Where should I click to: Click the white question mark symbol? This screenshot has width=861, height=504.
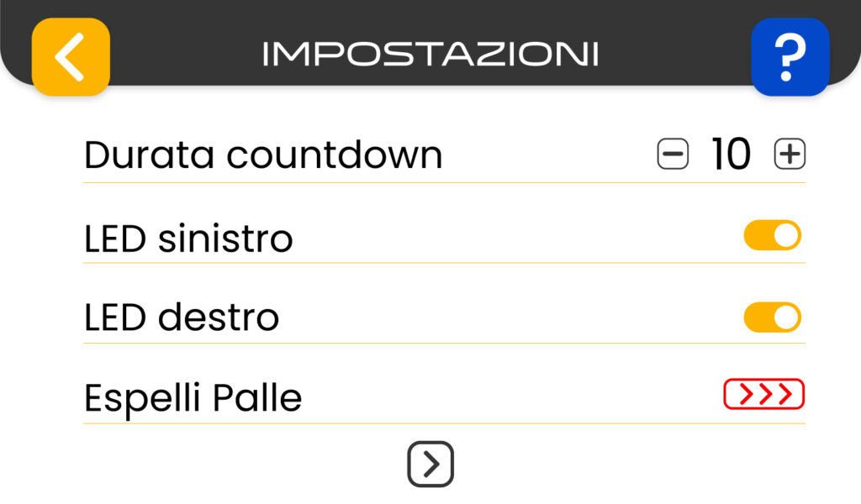tap(790, 56)
